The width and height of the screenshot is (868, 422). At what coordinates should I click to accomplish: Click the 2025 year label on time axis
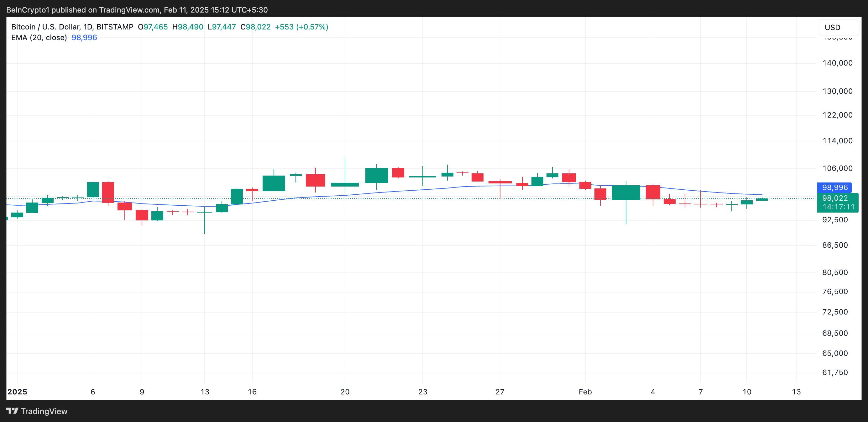pyautogui.click(x=17, y=392)
